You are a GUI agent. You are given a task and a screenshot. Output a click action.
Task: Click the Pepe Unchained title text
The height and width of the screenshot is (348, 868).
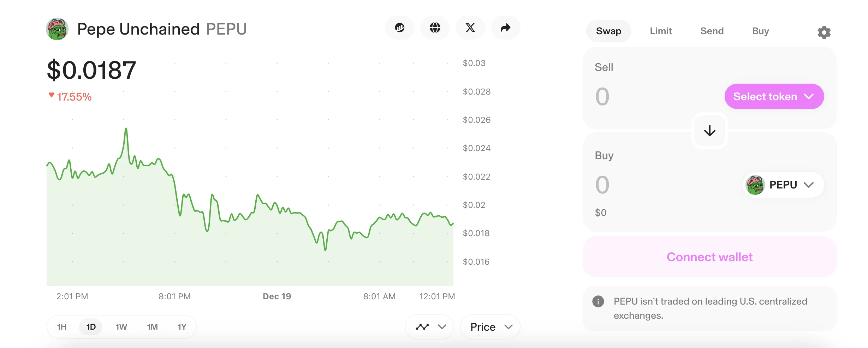click(138, 29)
